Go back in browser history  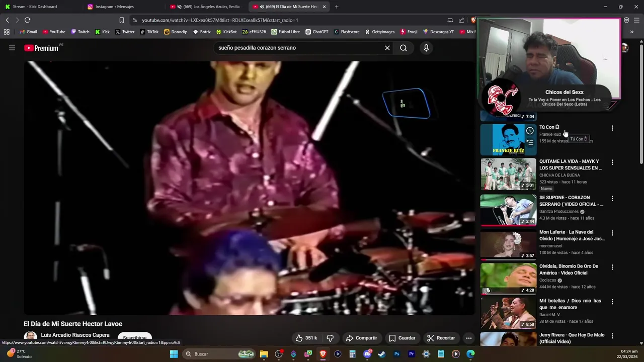7,20
